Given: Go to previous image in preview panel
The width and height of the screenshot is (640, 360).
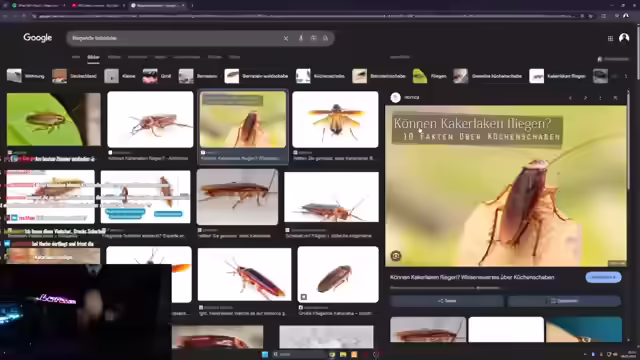Looking at the screenshot, I should click(570, 98).
